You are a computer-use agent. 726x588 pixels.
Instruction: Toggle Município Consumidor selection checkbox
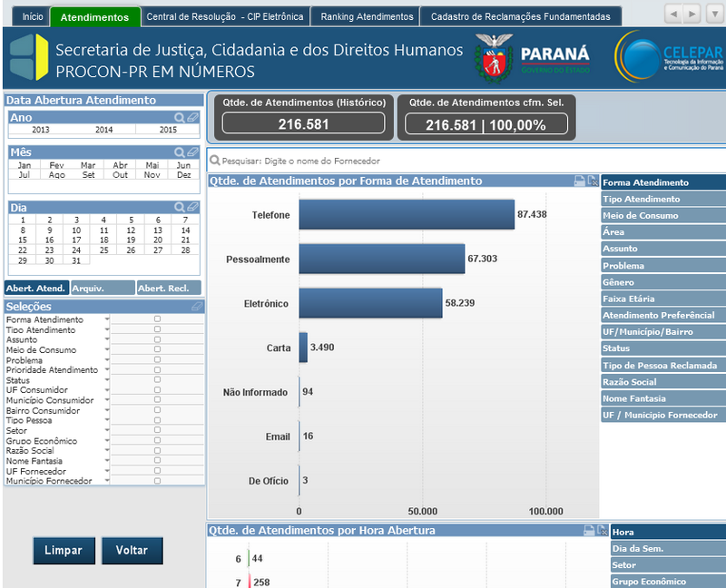(x=157, y=399)
